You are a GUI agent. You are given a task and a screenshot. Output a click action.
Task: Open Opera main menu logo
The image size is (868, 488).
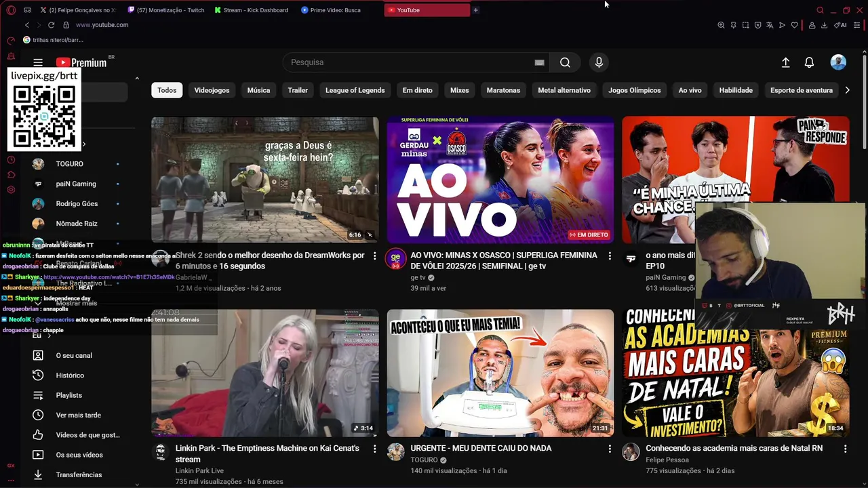click(11, 10)
